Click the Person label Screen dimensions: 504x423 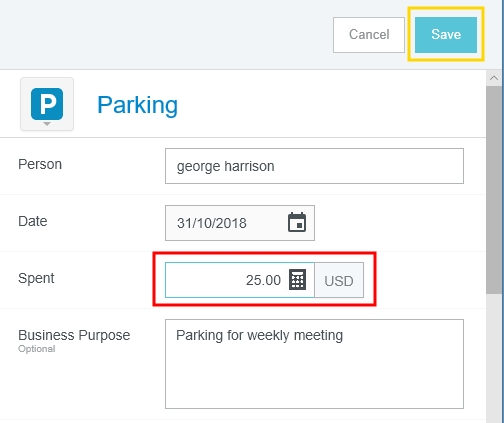40,164
